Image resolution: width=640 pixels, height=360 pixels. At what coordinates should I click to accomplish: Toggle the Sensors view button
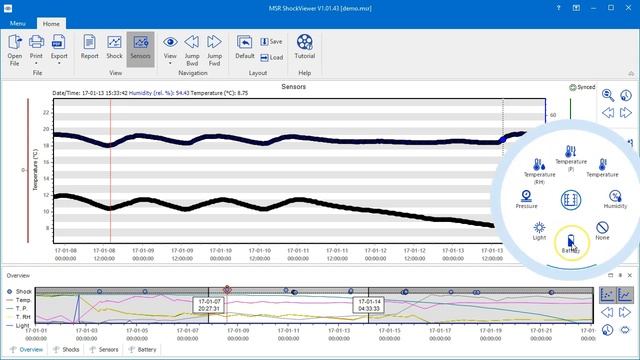click(140, 49)
